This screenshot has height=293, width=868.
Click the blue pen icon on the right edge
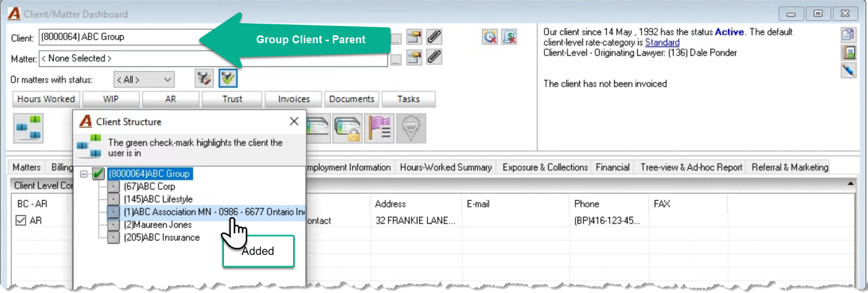pyautogui.click(x=849, y=70)
